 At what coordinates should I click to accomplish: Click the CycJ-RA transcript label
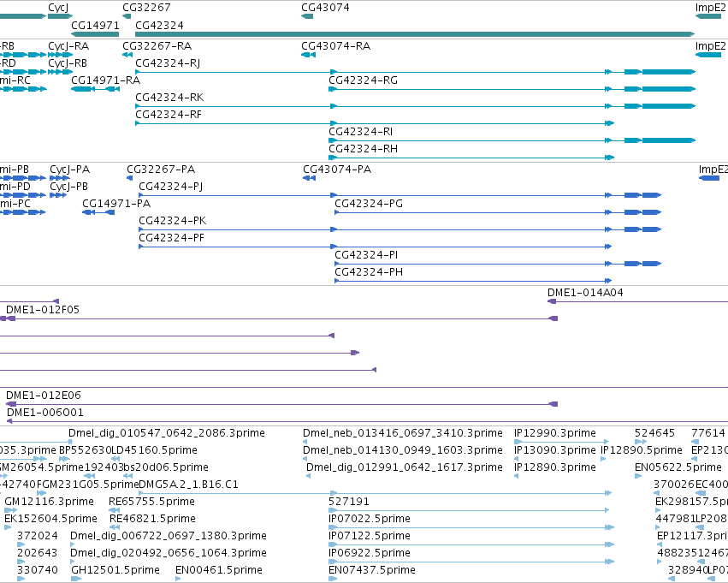[68, 46]
